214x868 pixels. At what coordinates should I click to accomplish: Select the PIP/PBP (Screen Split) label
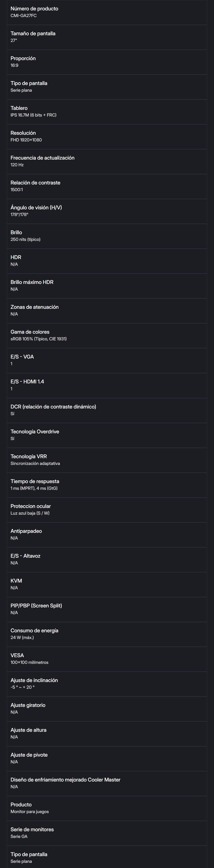(36, 605)
